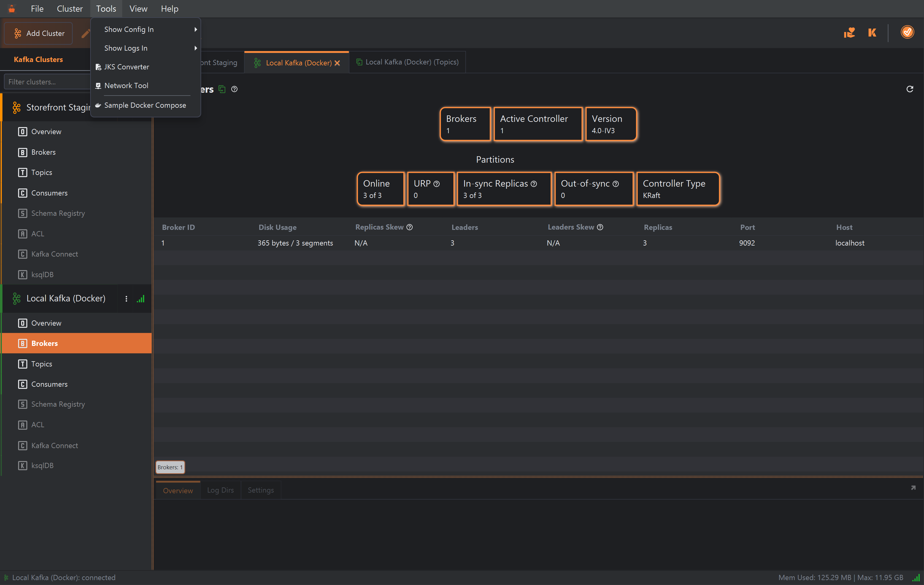Open the Cluster menu
Image resolution: width=924 pixels, height=585 pixels.
point(69,9)
